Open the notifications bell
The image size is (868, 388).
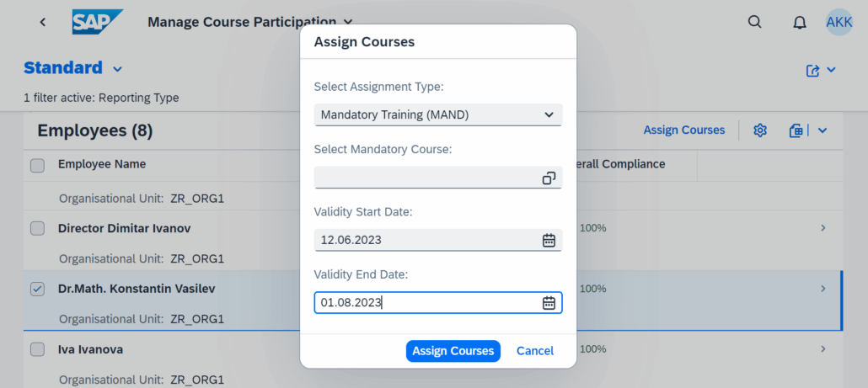(800, 23)
